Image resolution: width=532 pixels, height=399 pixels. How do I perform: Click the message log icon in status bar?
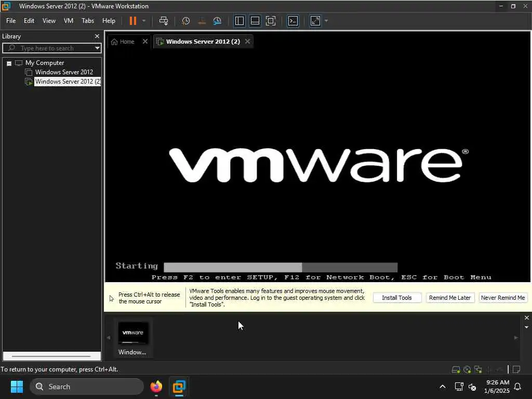point(516,369)
